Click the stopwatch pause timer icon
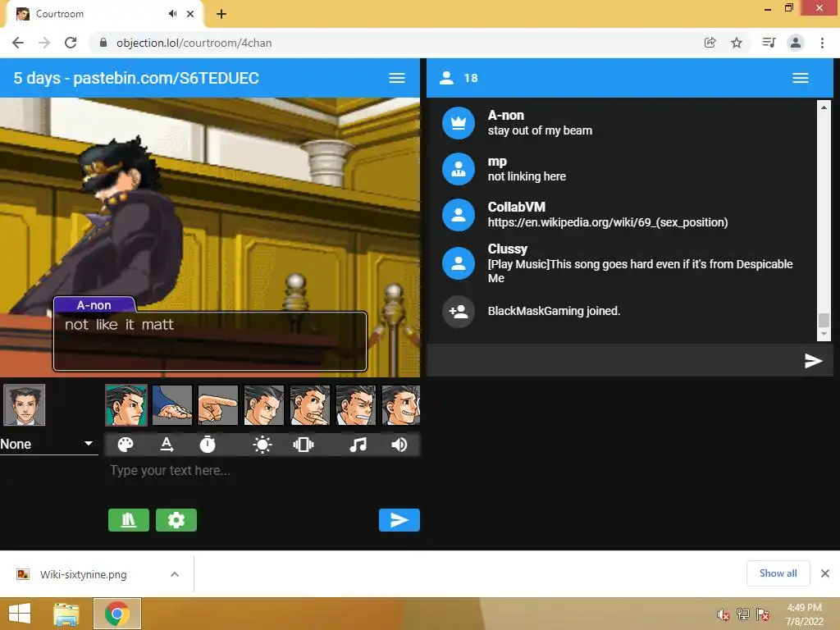840x630 pixels. point(208,445)
